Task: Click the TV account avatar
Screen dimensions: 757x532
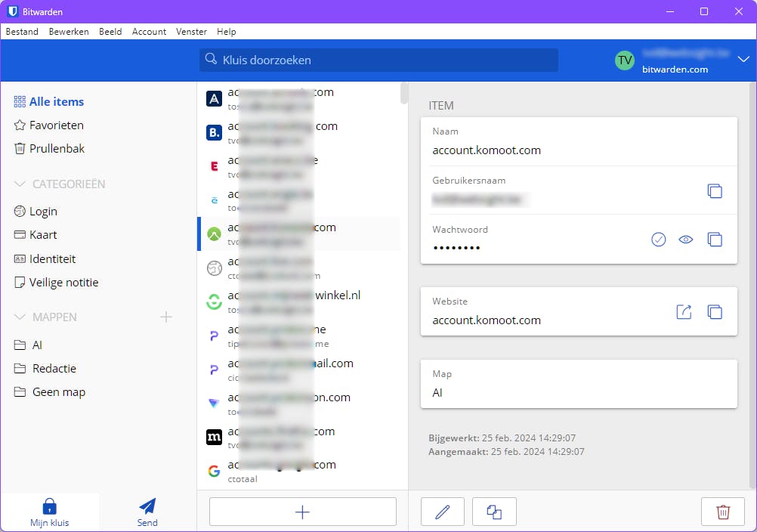Action: pyautogui.click(x=625, y=60)
